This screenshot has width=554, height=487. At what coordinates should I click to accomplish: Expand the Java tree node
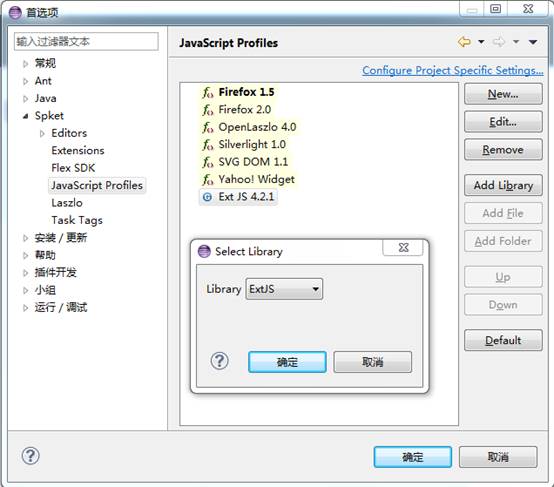(x=25, y=99)
